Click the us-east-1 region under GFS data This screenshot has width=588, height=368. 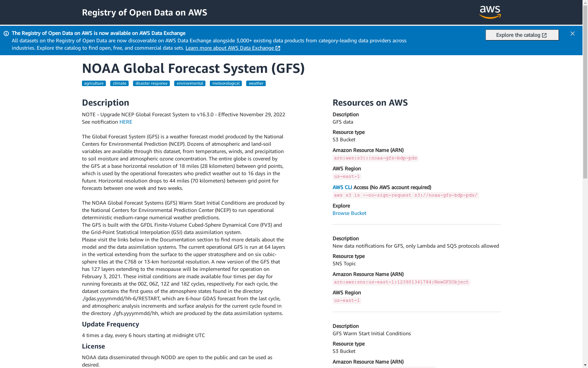click(x=347, y=176)
